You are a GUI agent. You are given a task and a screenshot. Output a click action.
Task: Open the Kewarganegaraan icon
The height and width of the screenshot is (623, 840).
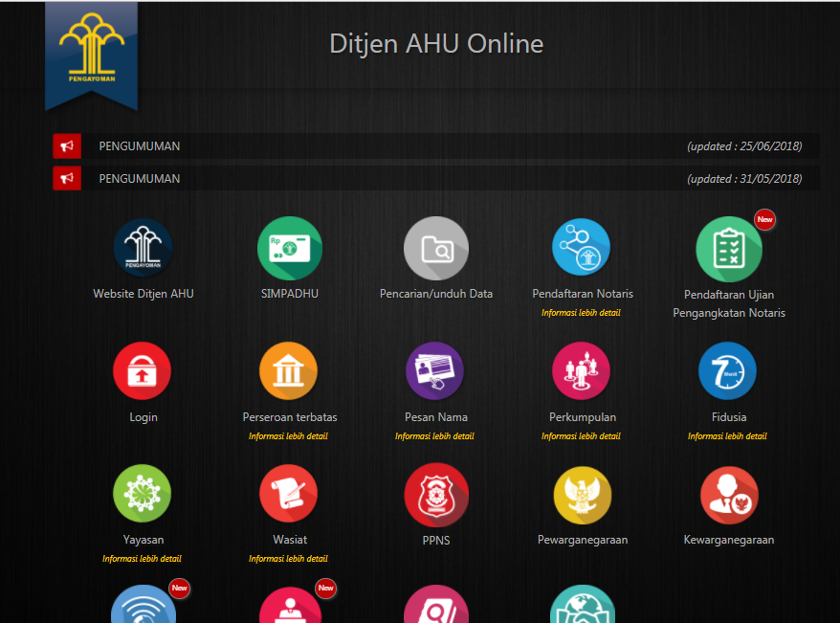pos(728,496)
